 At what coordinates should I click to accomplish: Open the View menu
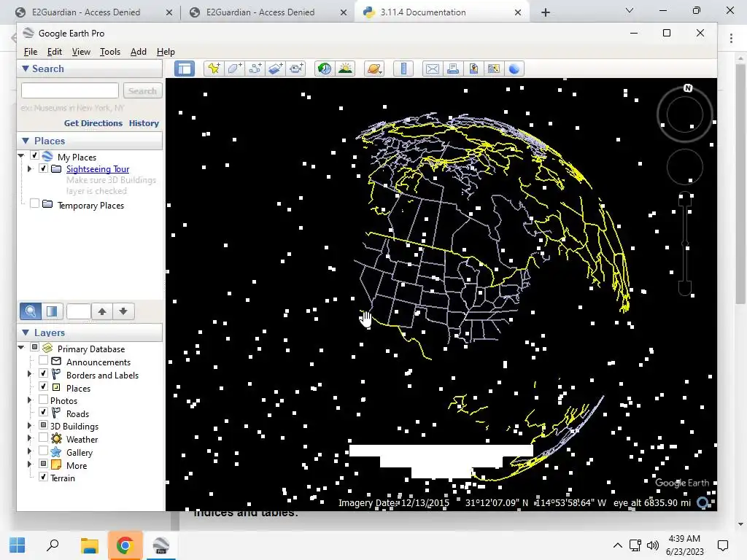81,52
